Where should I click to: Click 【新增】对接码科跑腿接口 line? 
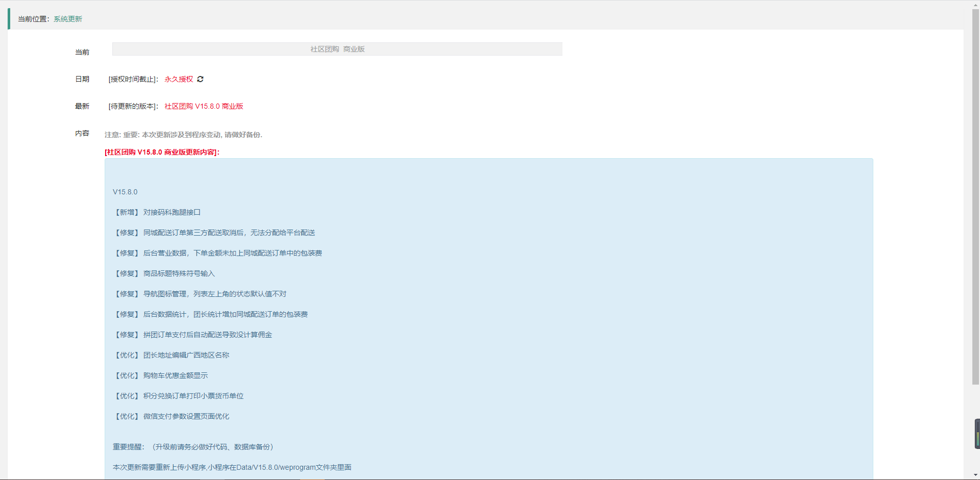pos(157,212)
